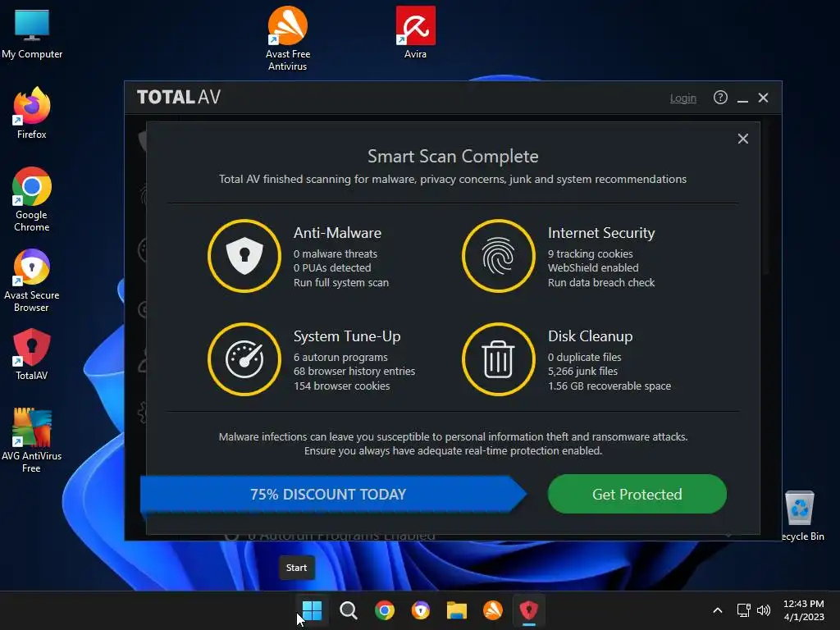Viewport: 840px width, 630px height.
Task: Click the 'Anti-Malware' heading text
Action: 337,233
